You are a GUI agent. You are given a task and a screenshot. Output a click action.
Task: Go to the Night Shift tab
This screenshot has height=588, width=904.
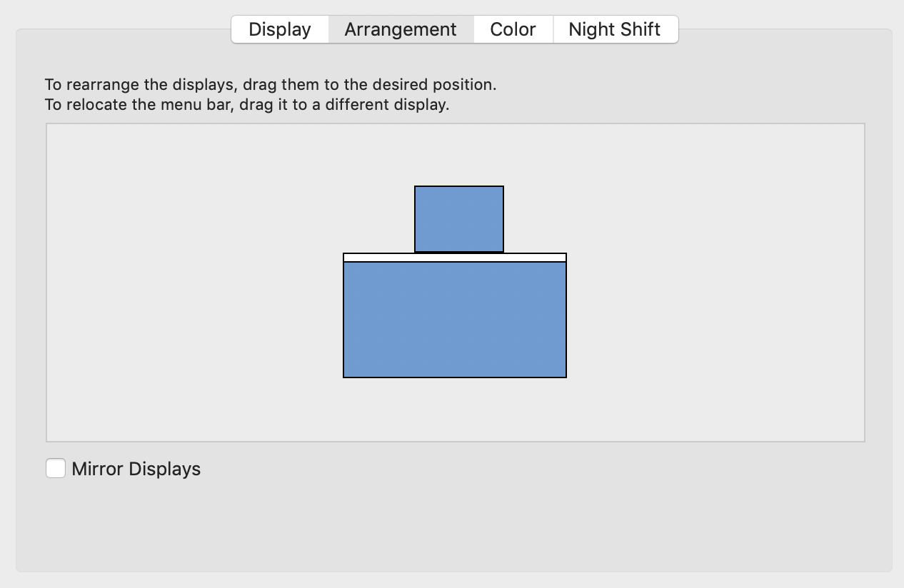point(614,29)
